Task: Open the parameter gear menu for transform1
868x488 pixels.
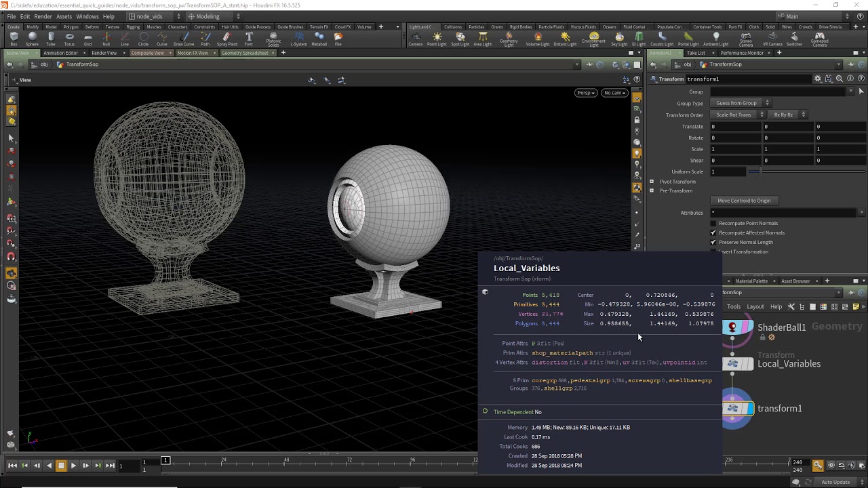Action: (x=818, y=79)
